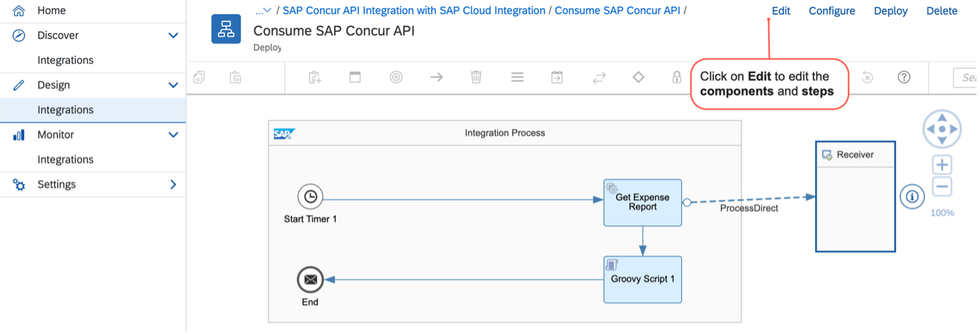Open the Call palette icon
Image resolution: width=980 pixels, height=335 pixels.
point(557,77)
